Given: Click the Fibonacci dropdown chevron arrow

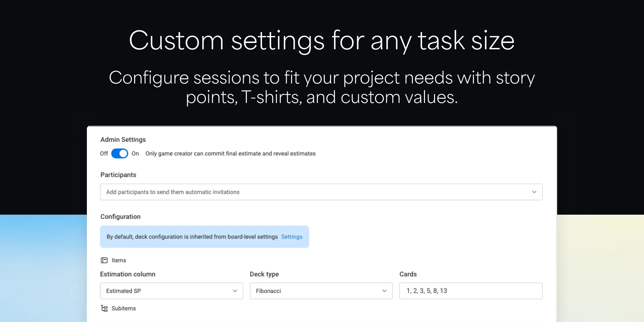Looking at the screenshot, I should 384,291.
